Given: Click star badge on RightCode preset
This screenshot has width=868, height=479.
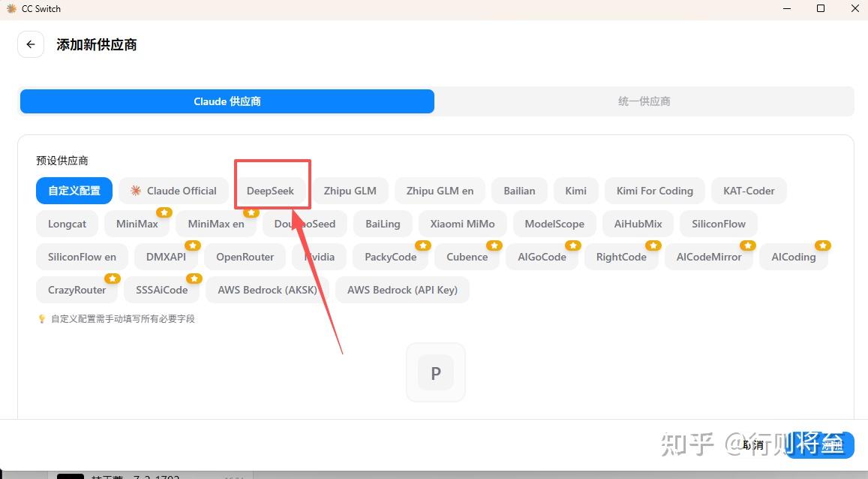Looking at the screenshot, I should [653, 246].
